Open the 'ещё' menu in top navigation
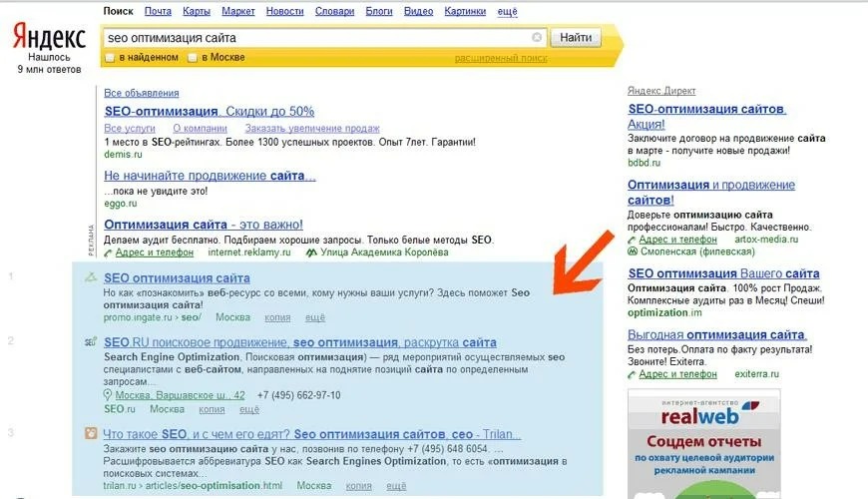 pos(507,11)
